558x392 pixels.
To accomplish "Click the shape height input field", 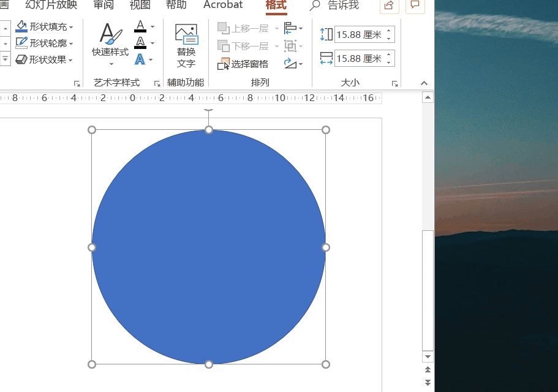I will click(360, 34).
